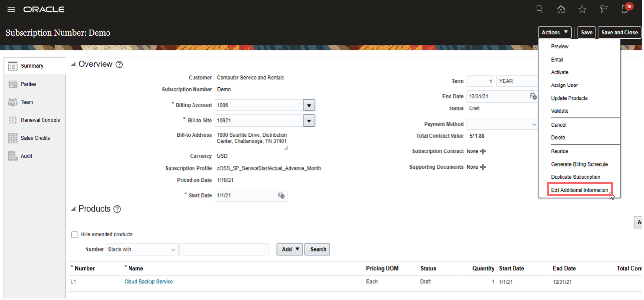644x300 pixels.
Task: Collapse the Products section
Action: point(74,209)
